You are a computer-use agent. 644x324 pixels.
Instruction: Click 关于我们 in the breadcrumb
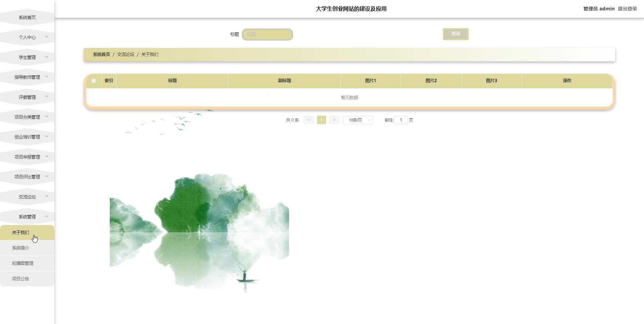click(150, 54)
